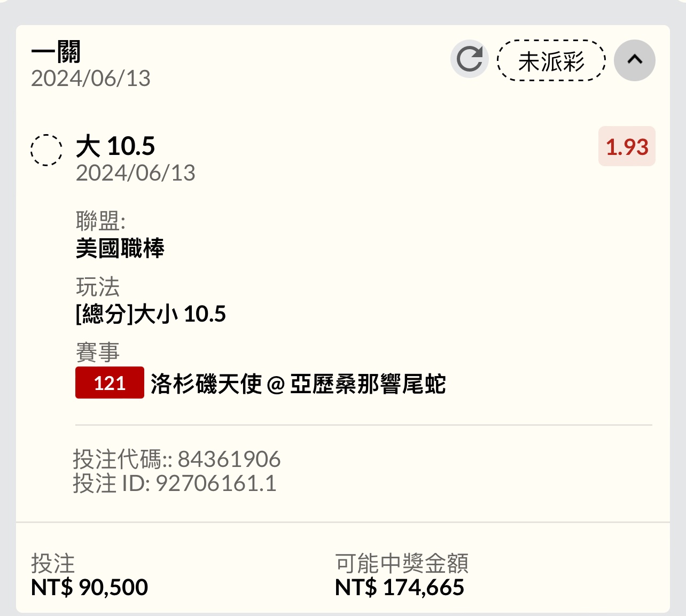The image size is (686, 616).
Task: Click the 投注代碼 84361906 line
Action: click(177, 459)
